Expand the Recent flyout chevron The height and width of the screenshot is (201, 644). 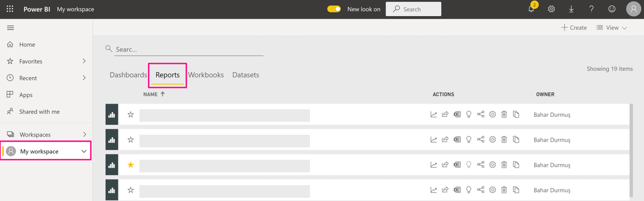[84, 78]
